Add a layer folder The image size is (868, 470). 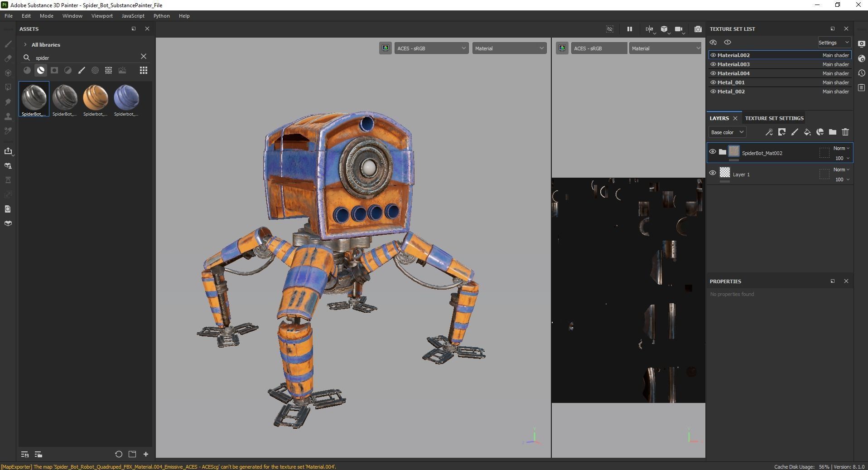point(832,132)
